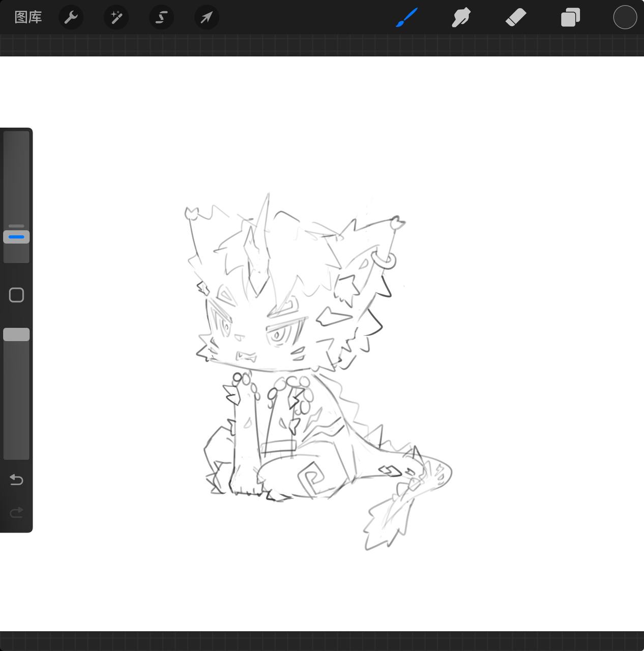Open the Actions wrench menu
This screenshot has height=651, width=644.
pos(71,18)
